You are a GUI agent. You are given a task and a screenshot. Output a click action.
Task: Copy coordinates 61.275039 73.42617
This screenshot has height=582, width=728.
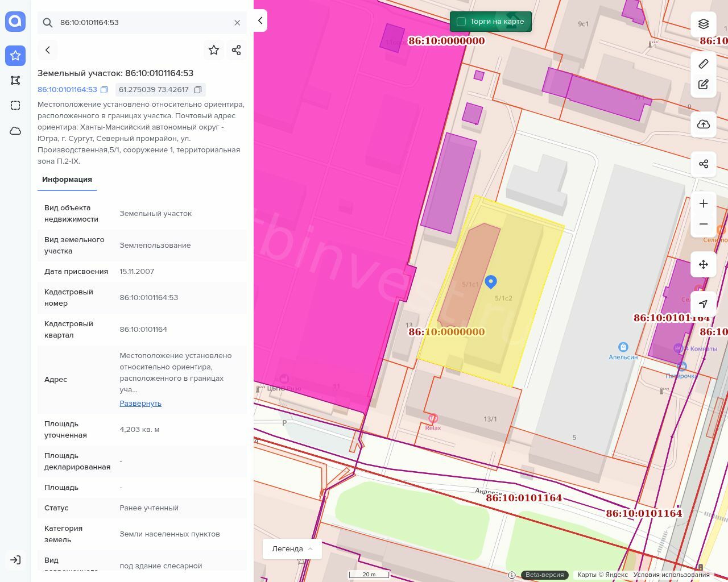198,90
